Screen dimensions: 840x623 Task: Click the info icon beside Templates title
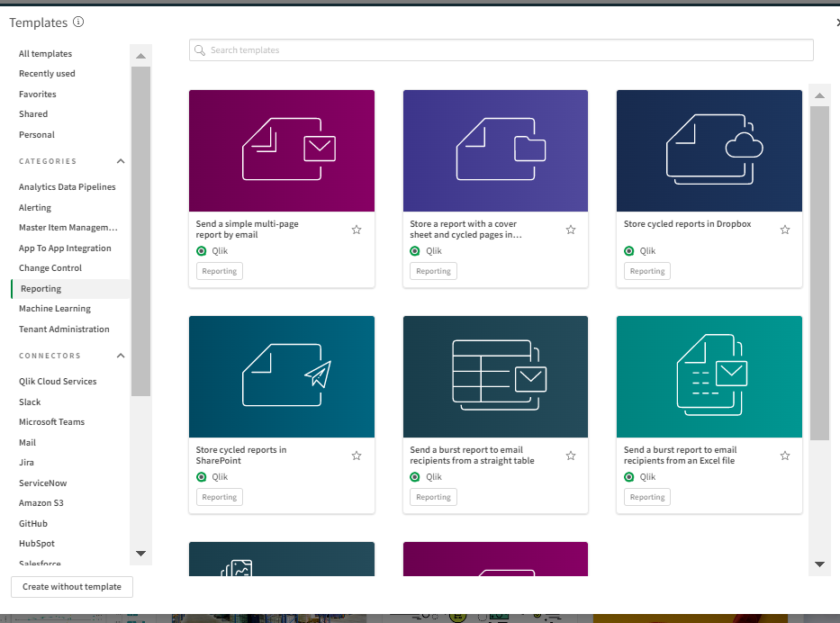pyautogui.click(x=78, y=22)
